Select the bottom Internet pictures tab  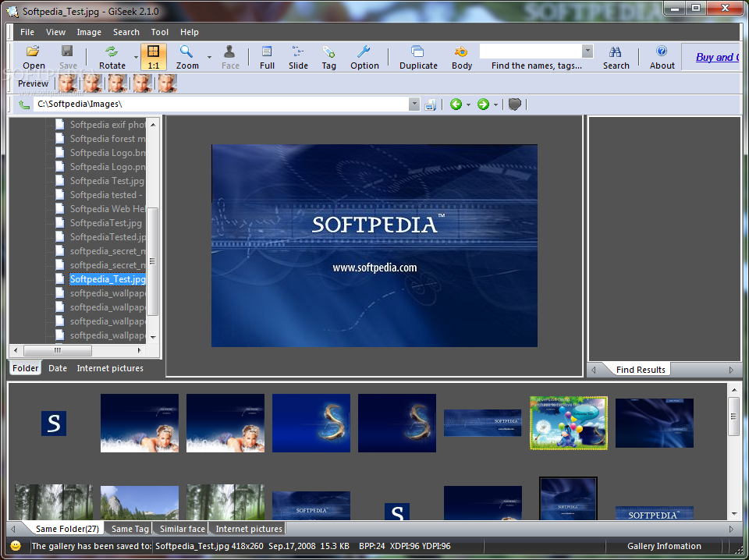point(248,529)
